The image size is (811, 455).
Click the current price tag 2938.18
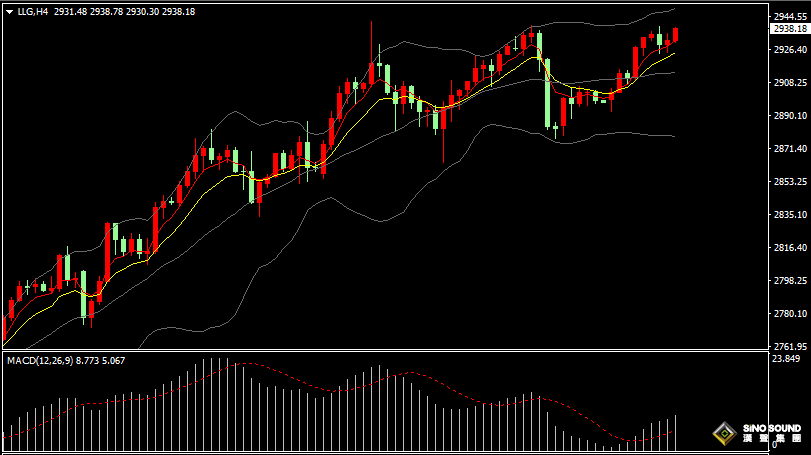click(790, 29)
